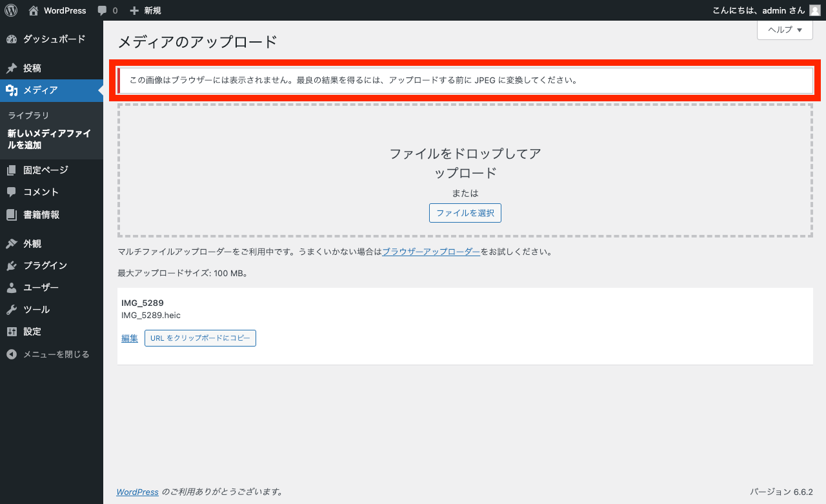Open プラグイン menu item

52,266
